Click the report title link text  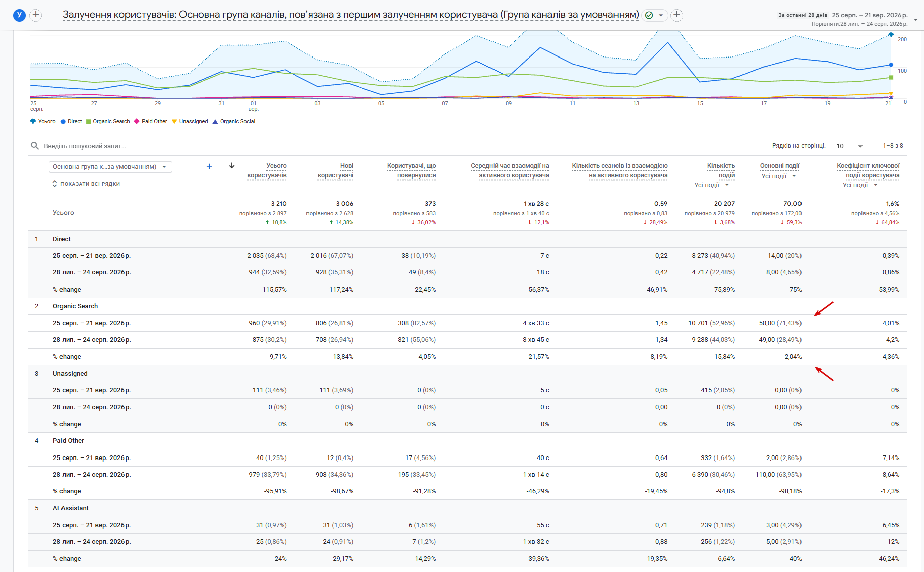click(351, 15)
